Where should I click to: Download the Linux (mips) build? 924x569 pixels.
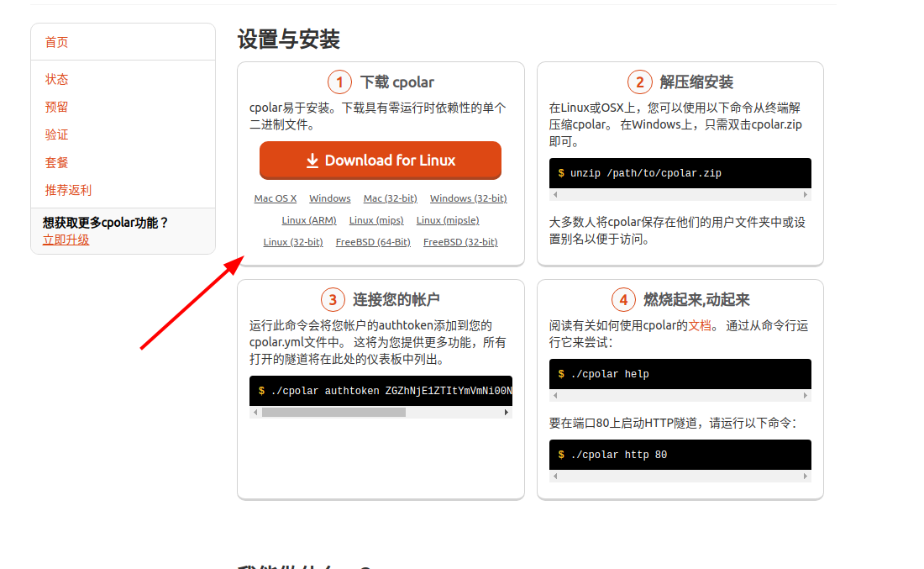tap(376, 220)
